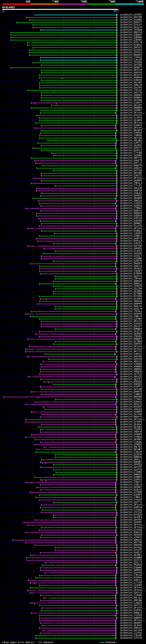Click the UniRef100_Q8NSL2 label
This screenshot has height=644, width=146.
(x=131, y=284)
